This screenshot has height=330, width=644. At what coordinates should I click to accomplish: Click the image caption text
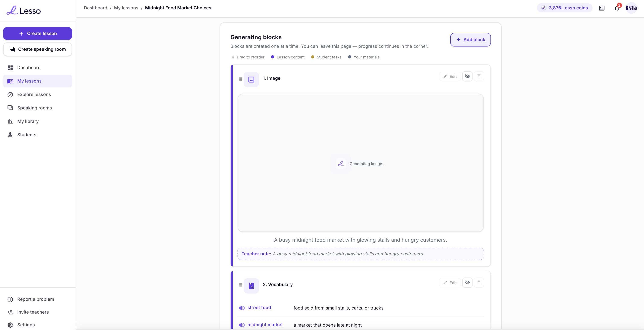[360, 240]
